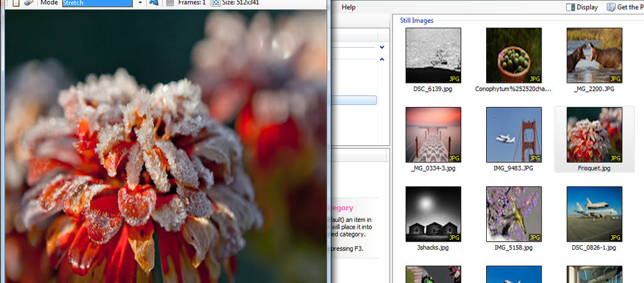Click the Display toolbar button

pyautogui.click(x=582, y=8)
